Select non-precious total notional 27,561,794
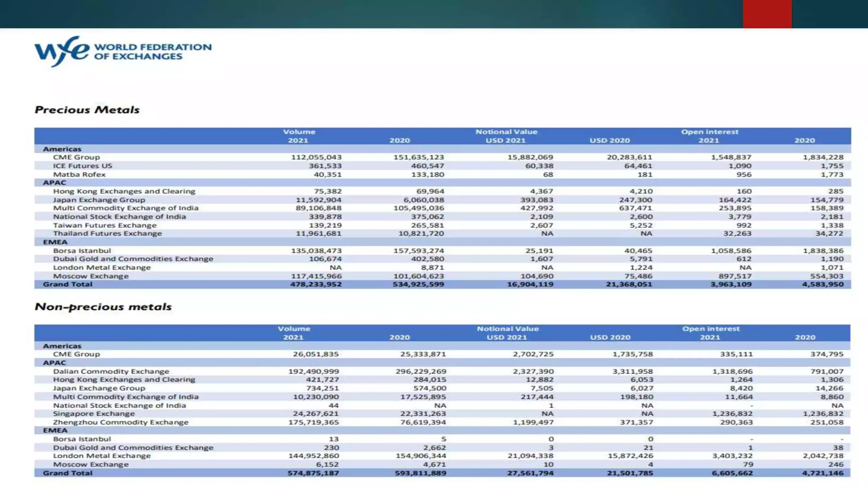Viewport: 868px width, 488px height. 530,473
